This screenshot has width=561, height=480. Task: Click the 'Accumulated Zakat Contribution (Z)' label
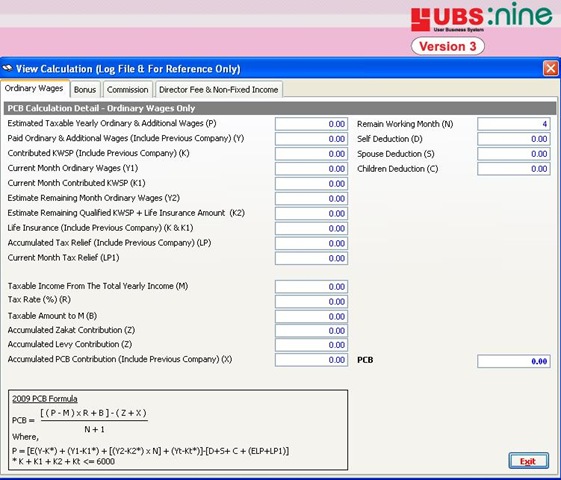coord(71,330)
